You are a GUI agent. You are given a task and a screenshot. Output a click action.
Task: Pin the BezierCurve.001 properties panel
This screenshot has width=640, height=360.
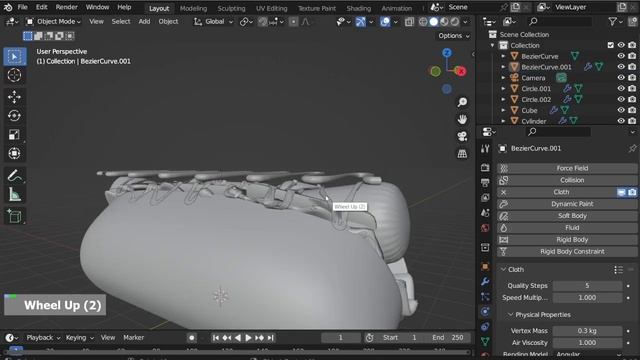(x=632, y=149)
